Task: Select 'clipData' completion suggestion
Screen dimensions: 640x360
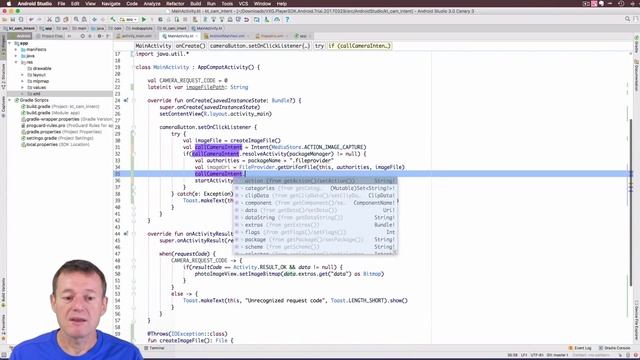Action: pos(315,196)
